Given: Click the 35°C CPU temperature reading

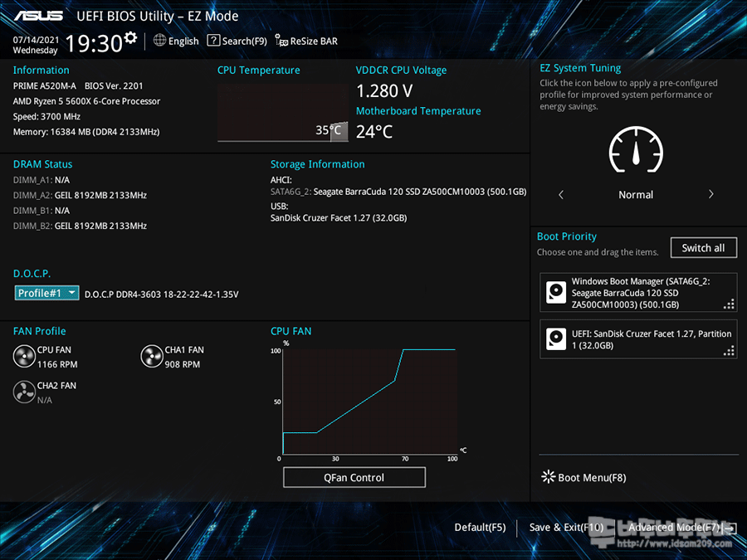Looking at the screenshot, I should tap(328, 130).
